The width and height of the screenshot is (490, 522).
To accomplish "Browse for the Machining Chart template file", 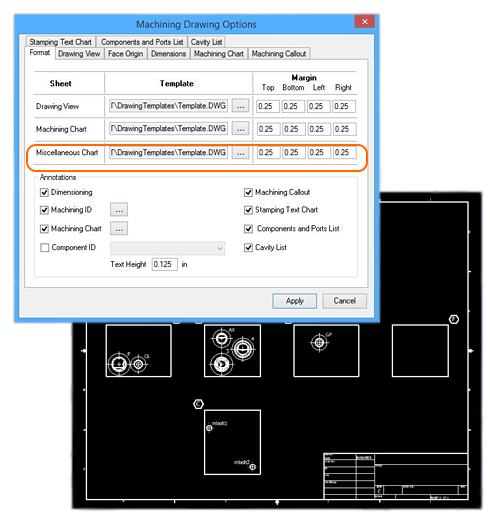I will tap(240, 129).
